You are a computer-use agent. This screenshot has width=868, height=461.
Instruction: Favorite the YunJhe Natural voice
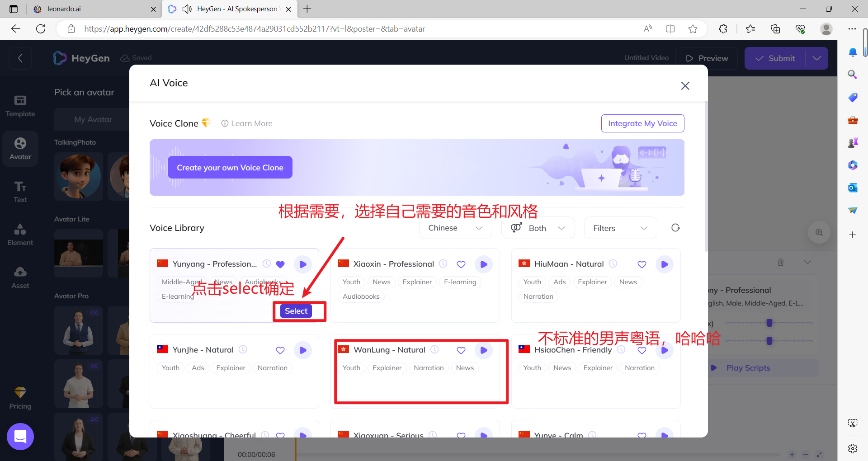coord(280,350)
